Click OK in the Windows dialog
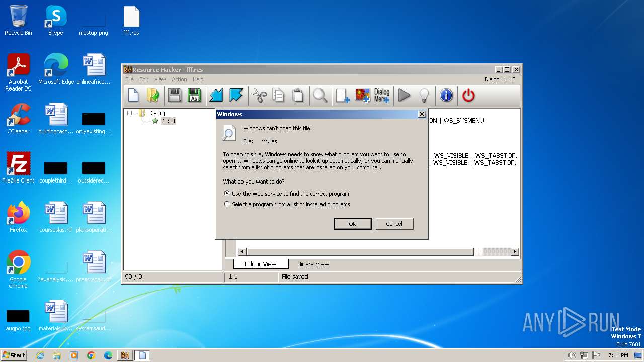Viewport: 644px width, 362px height. (x=353, y=224)
